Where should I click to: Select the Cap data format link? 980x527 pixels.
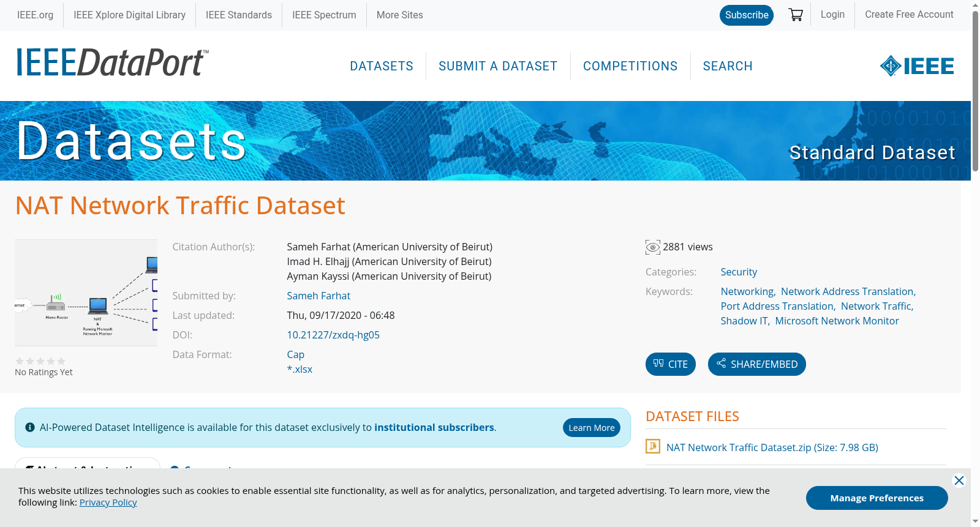(x=295, y=354)
